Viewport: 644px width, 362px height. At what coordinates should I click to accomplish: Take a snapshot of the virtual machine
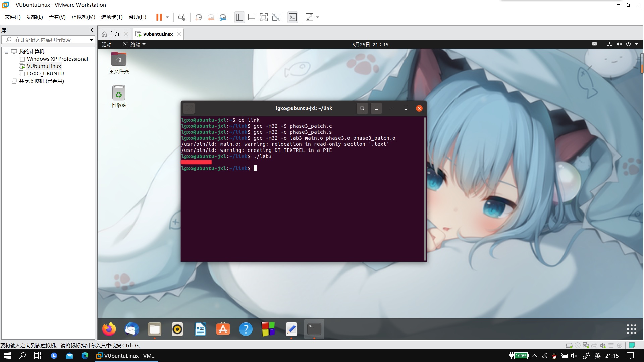tap(199, 17)
